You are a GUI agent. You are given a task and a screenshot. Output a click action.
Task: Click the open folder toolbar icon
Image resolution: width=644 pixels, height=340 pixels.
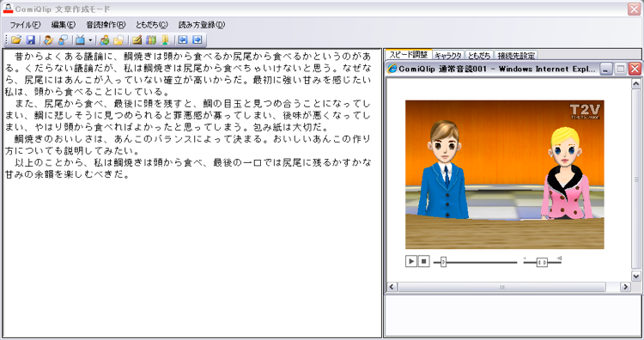point(16,39)
